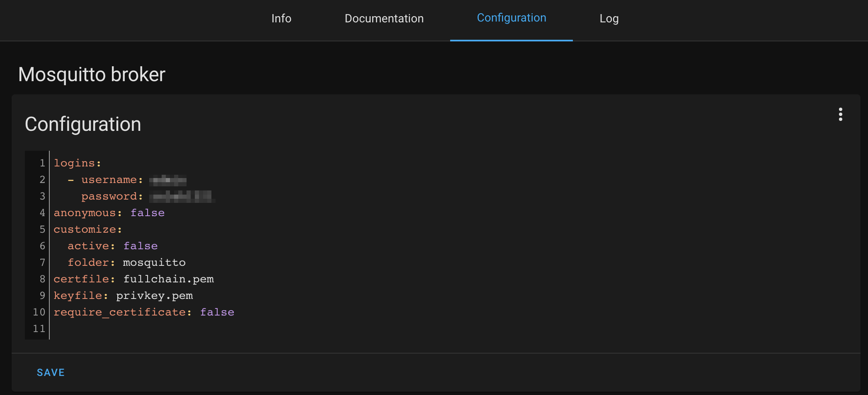Click 'false' value of active
Screen dimensions: 868x395
(x=141, y=246)
